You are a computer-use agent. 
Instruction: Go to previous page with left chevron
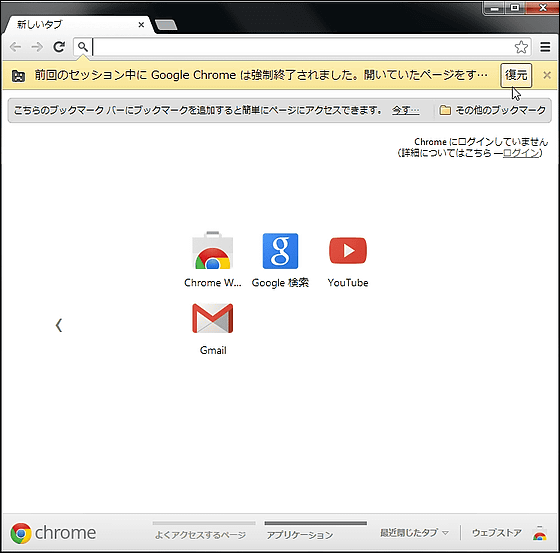click(x=59, y=325)
